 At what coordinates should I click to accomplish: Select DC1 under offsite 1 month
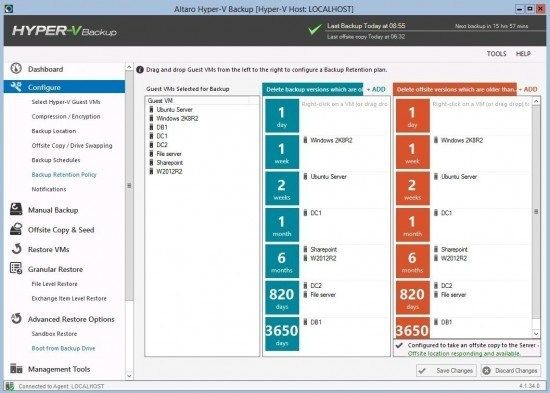(x=446, y=213)
